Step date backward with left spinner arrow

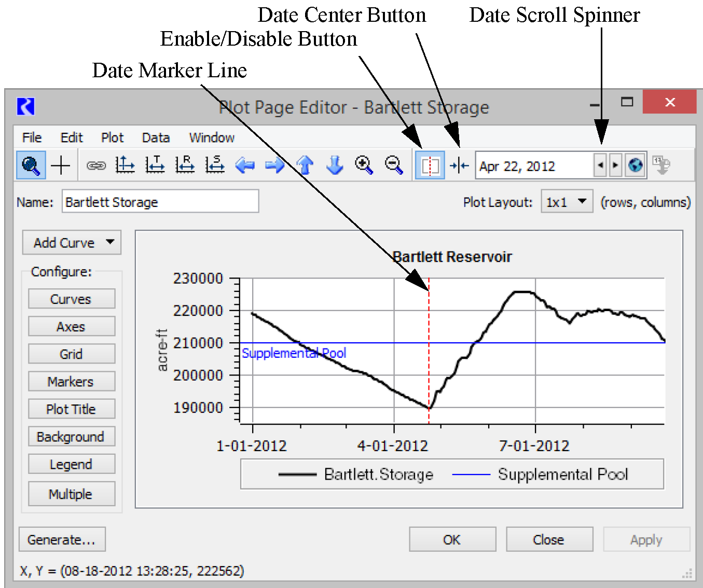pyautogui.click(x=600, y=165)
